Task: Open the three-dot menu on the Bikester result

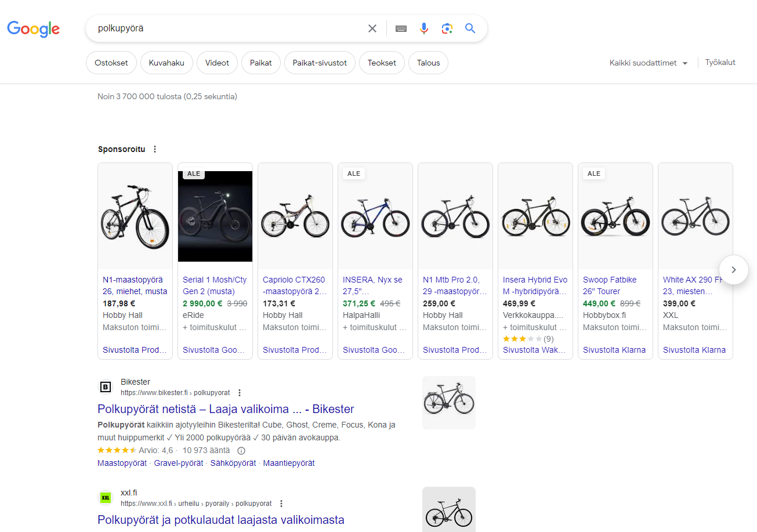Action: coord(240,392)
